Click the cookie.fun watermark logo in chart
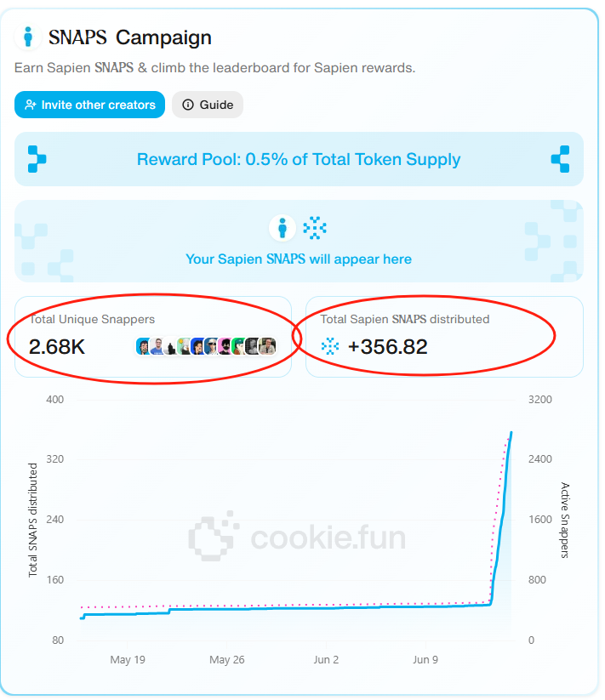 point(297,537)
